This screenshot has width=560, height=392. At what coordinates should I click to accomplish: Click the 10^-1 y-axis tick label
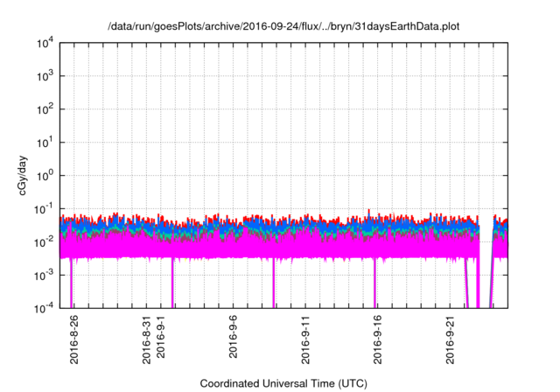click(43, 209)
